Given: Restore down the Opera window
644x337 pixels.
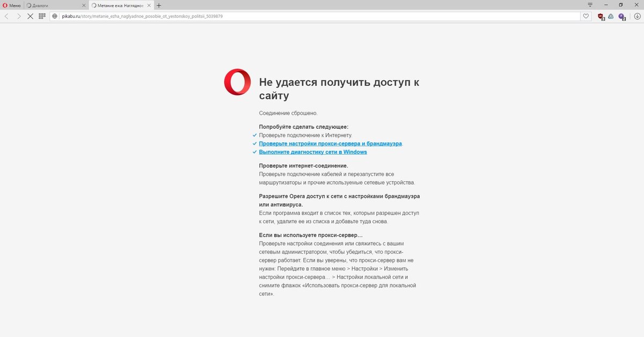Looking at the screenshot, I should pos(621,5).
